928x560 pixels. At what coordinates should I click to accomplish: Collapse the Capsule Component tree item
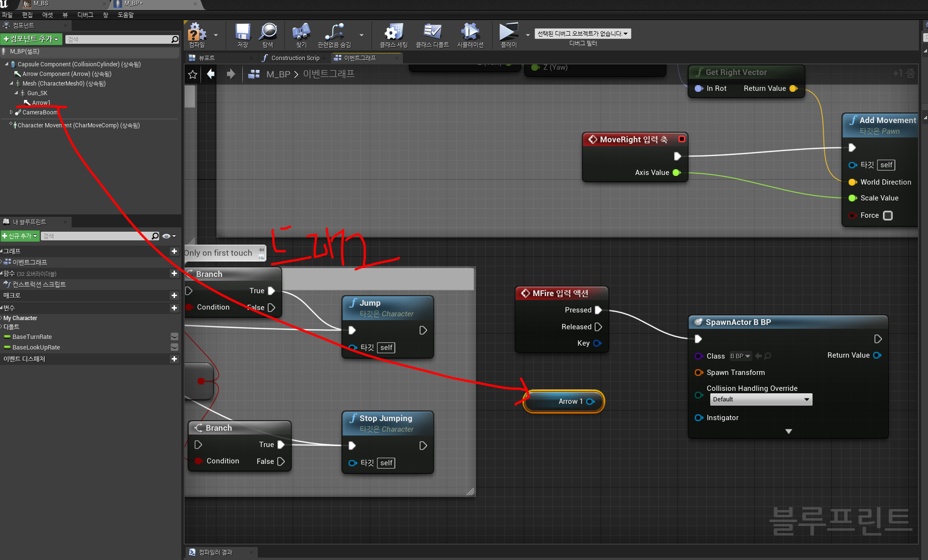6,64
